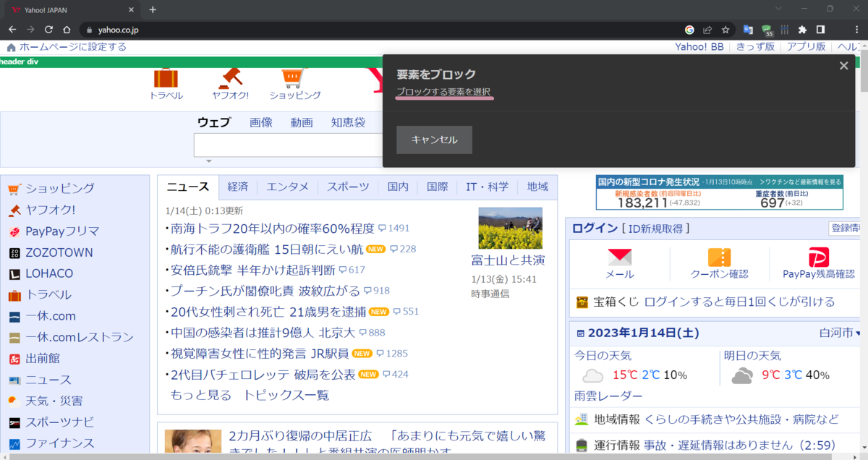Open the 1491 comments count link
Screen dimensions: 868x460
(393, 229)
